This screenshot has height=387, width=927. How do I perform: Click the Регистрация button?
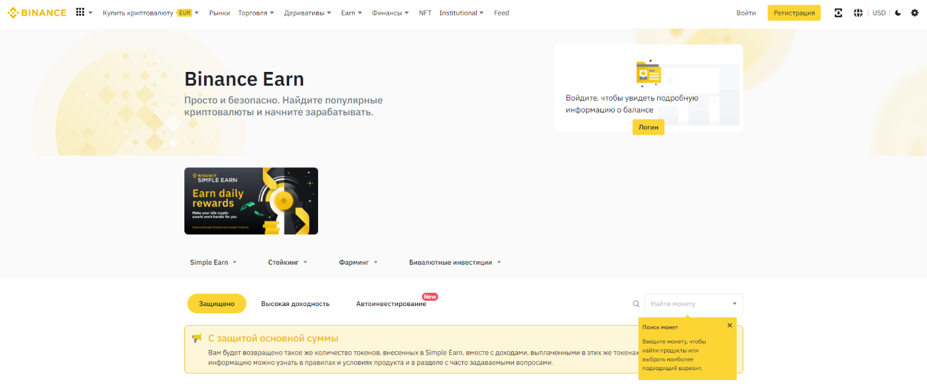tap(794, 13)
